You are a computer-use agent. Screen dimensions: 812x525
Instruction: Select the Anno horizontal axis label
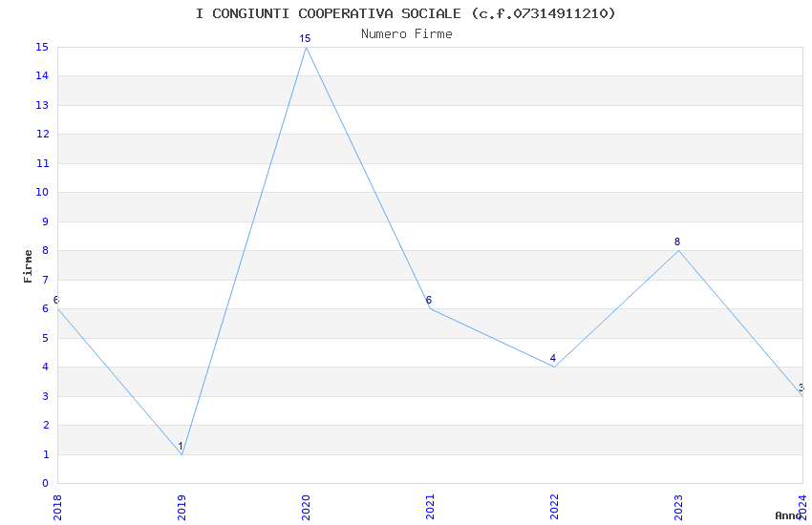click(788, 515)
